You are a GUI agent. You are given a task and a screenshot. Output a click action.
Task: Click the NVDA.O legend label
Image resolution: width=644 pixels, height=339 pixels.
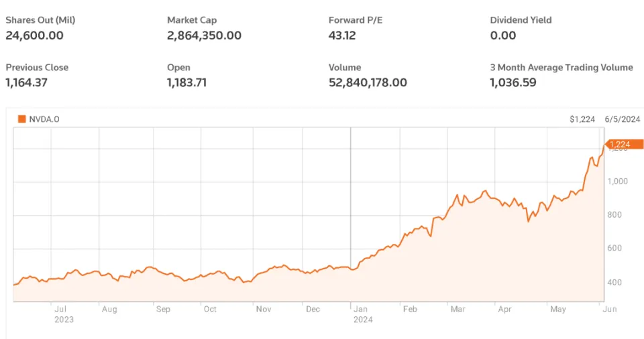[x=44, y=119]
